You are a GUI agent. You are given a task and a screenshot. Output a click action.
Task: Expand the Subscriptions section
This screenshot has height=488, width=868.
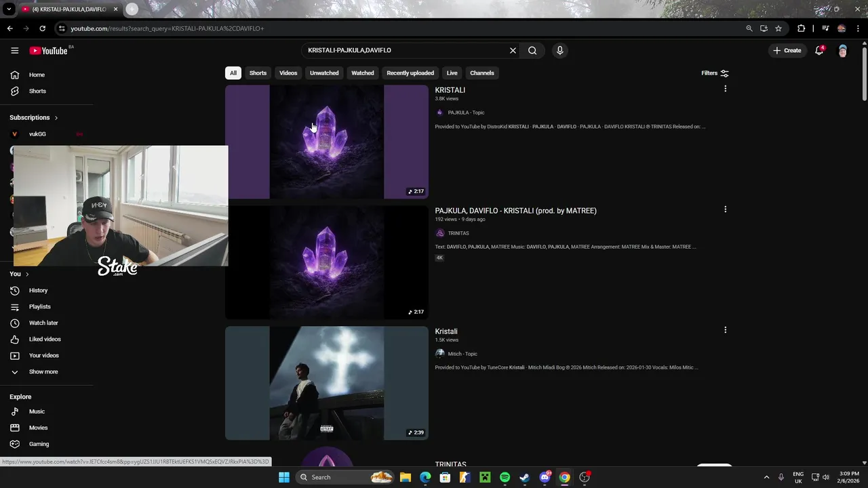(x=34, y=117)
